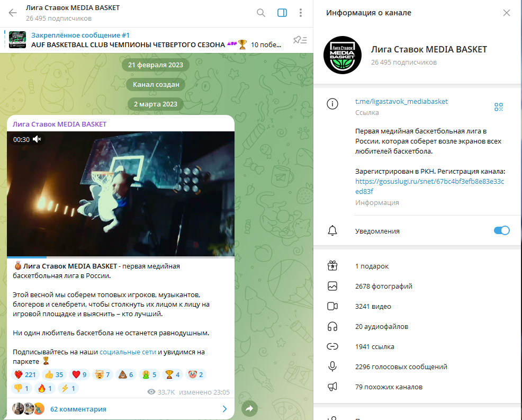
Task: Open 3241 видео shared media
Action: tap(418, 307)
